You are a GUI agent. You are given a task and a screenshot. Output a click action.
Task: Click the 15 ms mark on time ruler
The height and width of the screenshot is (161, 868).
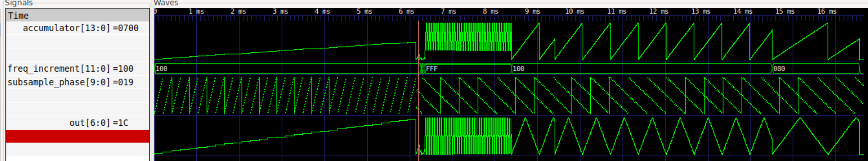(x=785, y=12)
